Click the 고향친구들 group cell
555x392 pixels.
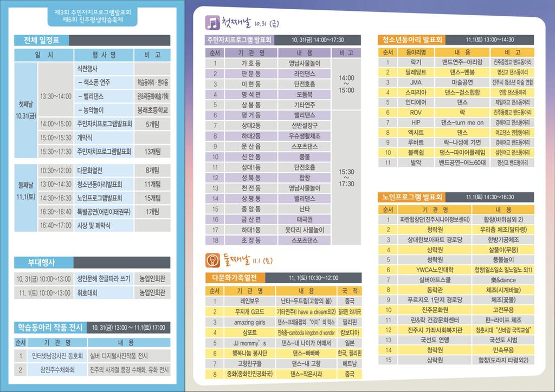tap(249, 363)
